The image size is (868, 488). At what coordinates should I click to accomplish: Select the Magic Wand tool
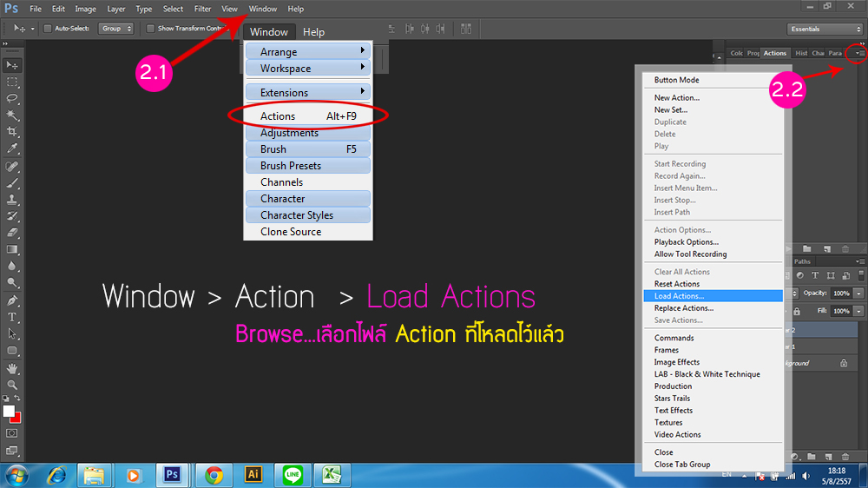(11, 115)
